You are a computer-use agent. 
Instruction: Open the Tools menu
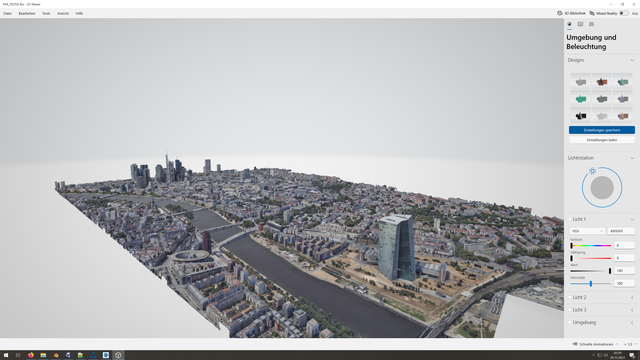point(46,13)
